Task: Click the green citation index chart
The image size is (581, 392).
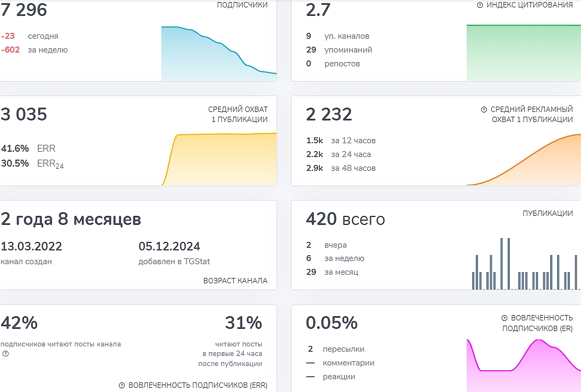Action: 523,53
